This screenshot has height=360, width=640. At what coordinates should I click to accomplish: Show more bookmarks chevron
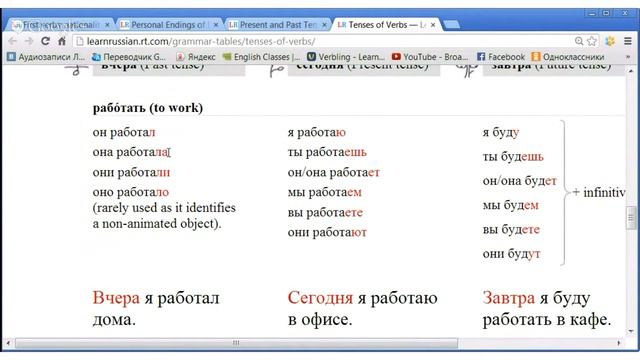[628, 57]
